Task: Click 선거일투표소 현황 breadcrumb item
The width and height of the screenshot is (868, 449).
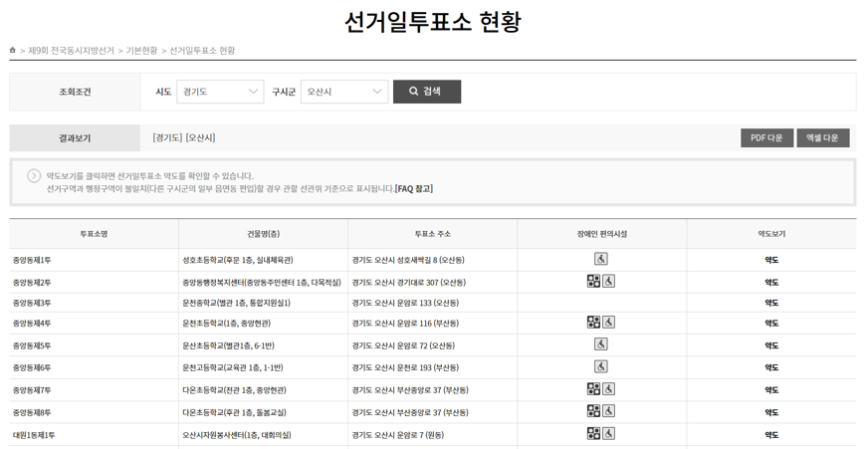Action: coord(202,51)
